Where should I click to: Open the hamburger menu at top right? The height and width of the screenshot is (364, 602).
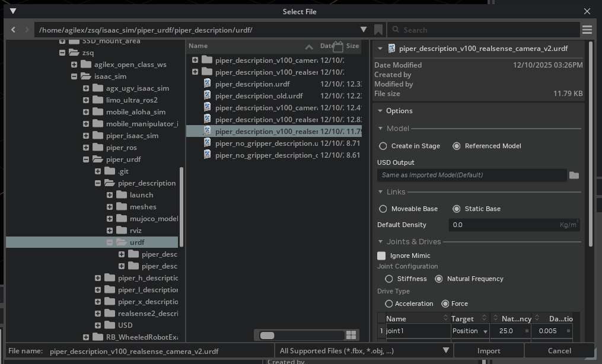tap(587, 29)
